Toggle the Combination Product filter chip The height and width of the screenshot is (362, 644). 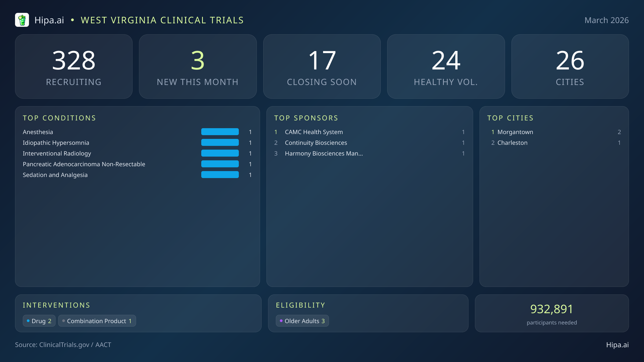97,321
